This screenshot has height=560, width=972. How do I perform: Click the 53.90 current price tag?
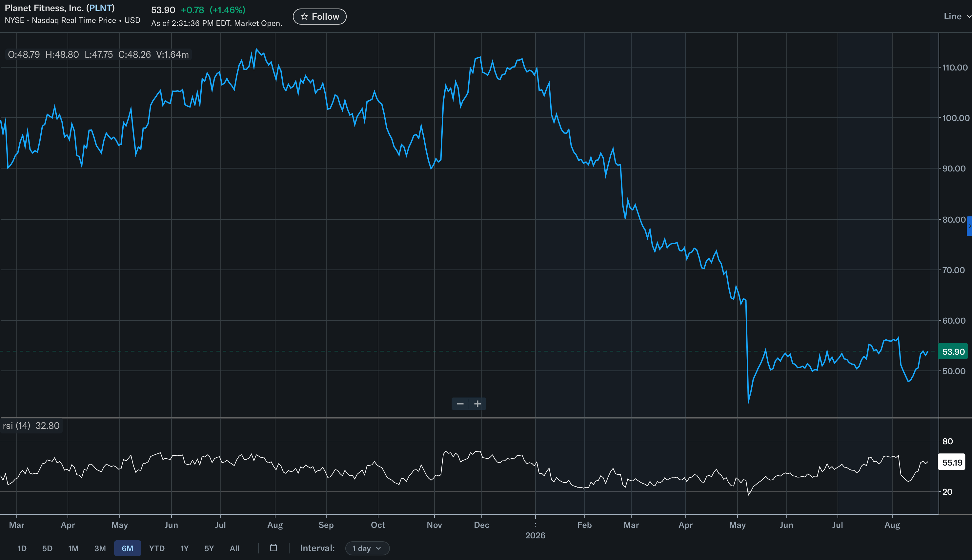(x=953, y=351)
